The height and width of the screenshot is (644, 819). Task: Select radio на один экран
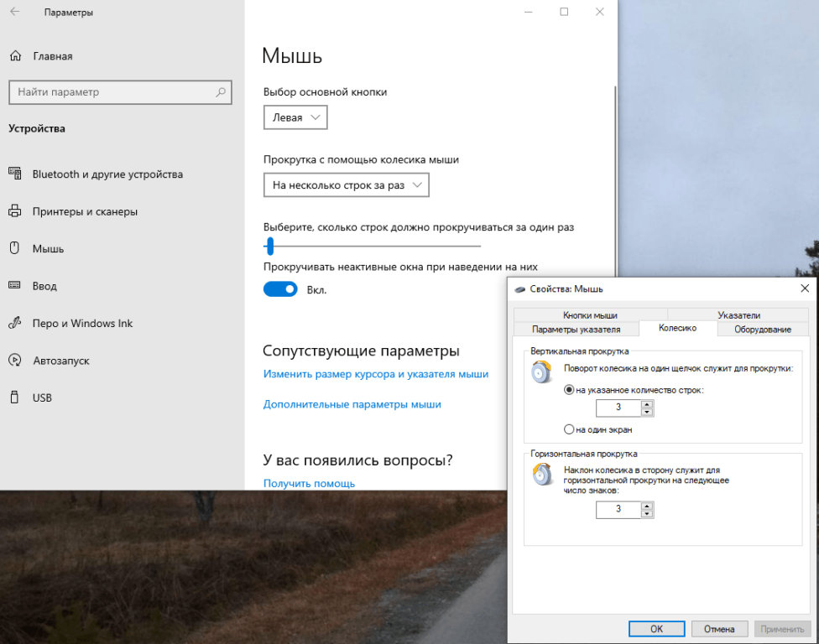click(569, 429)
